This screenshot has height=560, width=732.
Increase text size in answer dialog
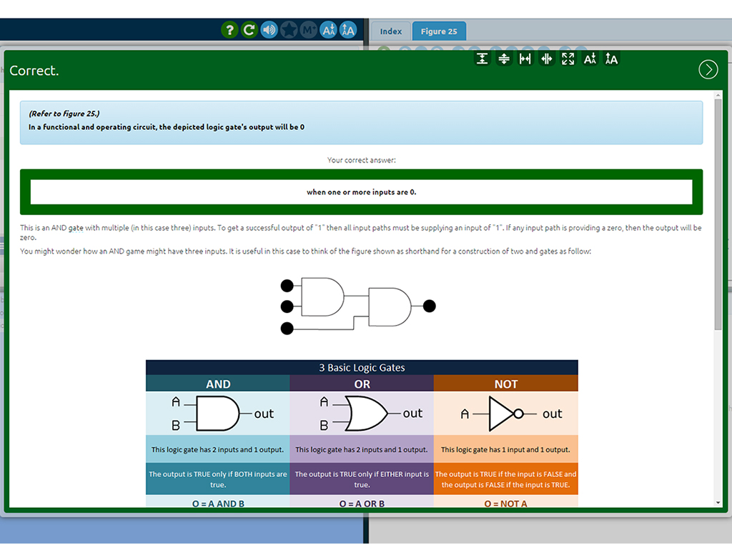611,59
